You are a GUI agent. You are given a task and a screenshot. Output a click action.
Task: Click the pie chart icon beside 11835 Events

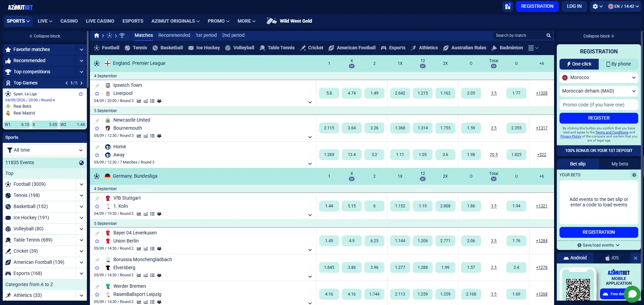pos(81,163)
